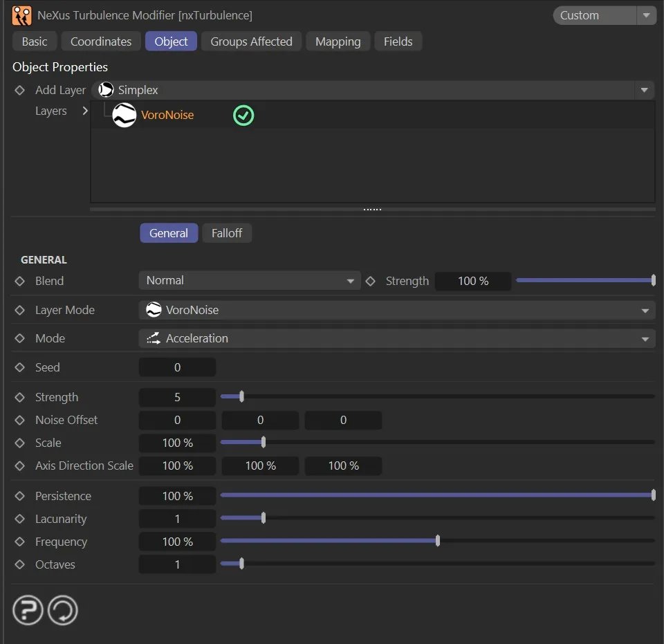
Task: Toggle the VoroNoise layer enabled checkmark
Action: [x=243, y=116]
